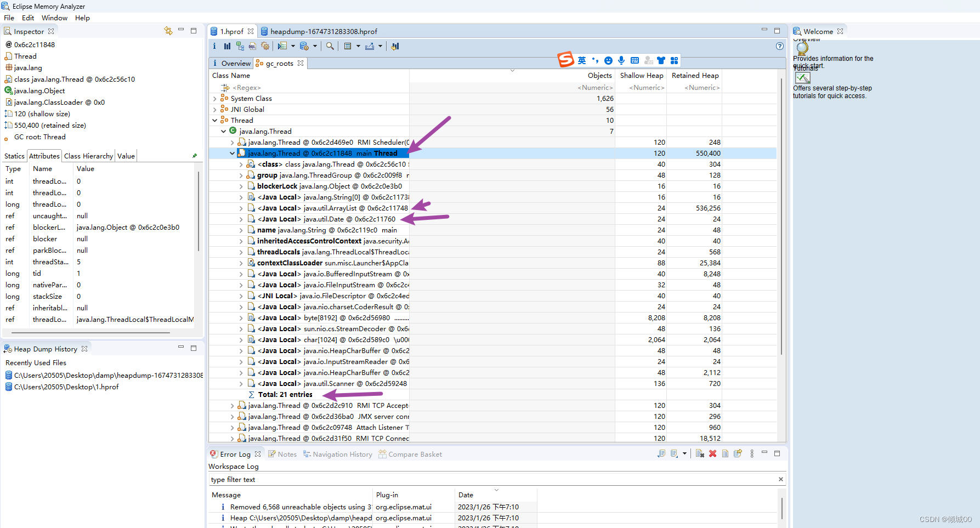Collapse the Thread root node
The height and width of the screenshot is (528, 980).
coord(214,121)
